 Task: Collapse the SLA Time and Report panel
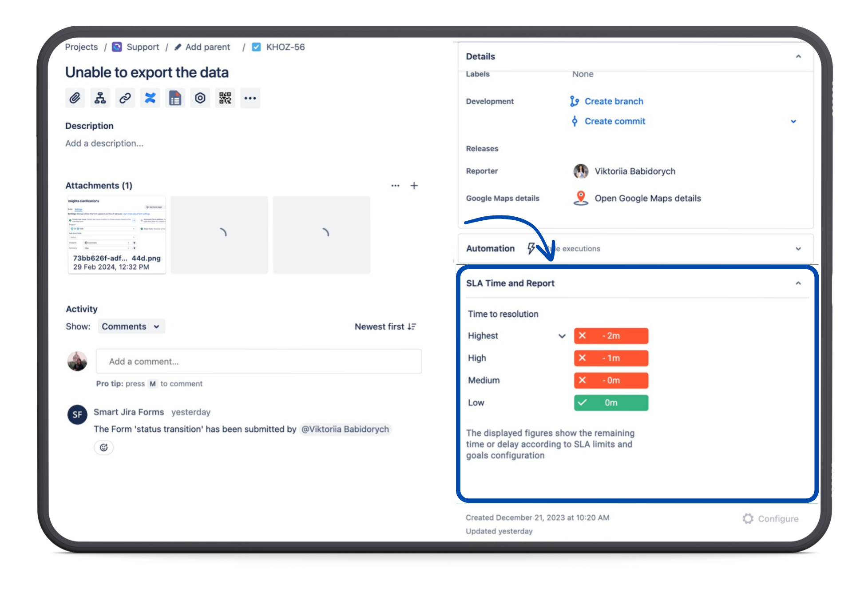(x=798, y=283)
